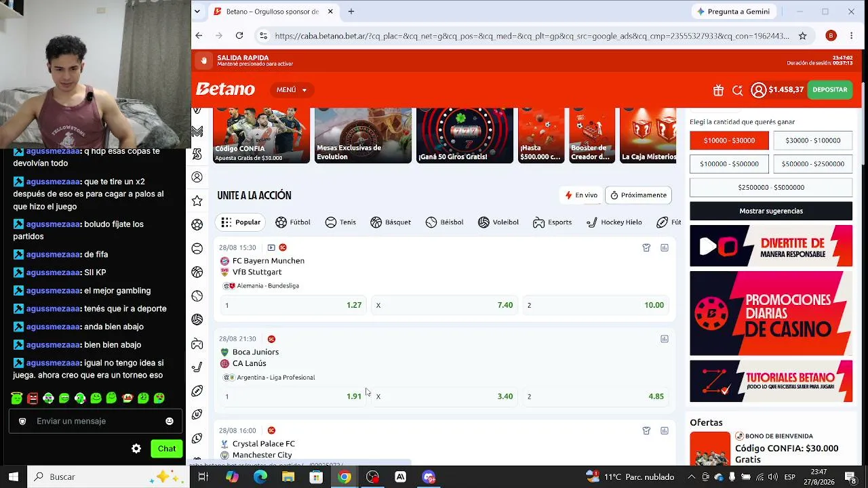The image size is (868, 488).
Task: Select the $100000 - $500000 win range
Action: click(729, 164)
